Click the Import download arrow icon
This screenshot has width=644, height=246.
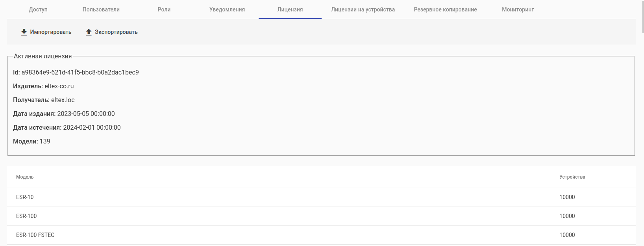[x=24, y=32]
